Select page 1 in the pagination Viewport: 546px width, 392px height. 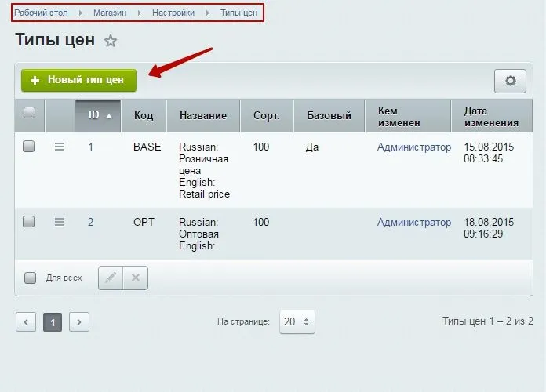53,321
